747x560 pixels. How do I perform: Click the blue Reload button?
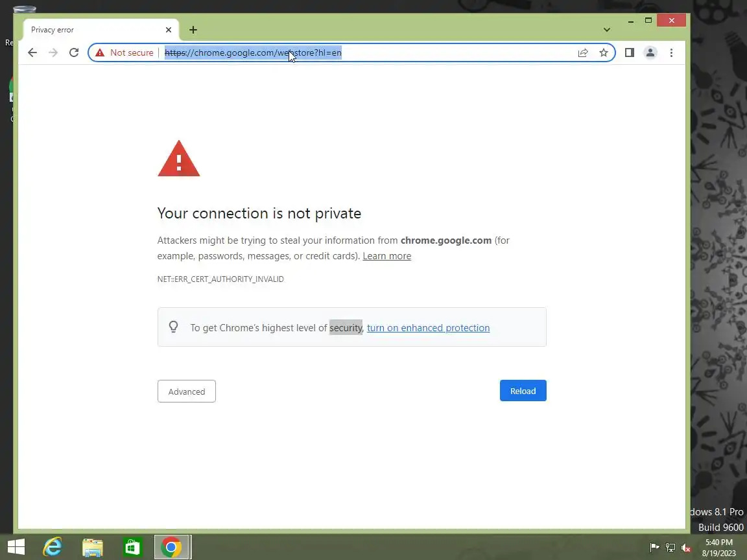523,390
